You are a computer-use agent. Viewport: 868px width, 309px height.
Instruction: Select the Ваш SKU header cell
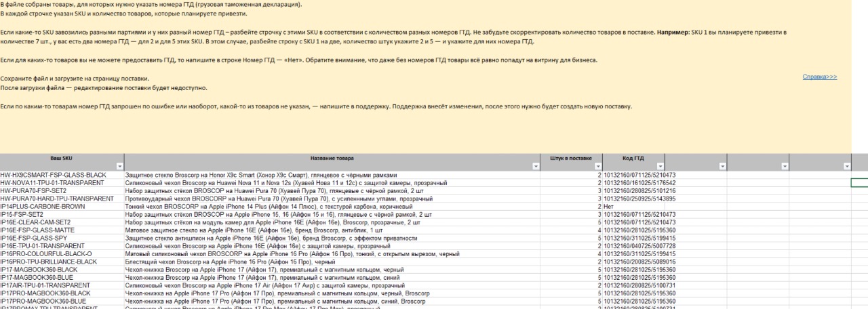coord(62,161)
